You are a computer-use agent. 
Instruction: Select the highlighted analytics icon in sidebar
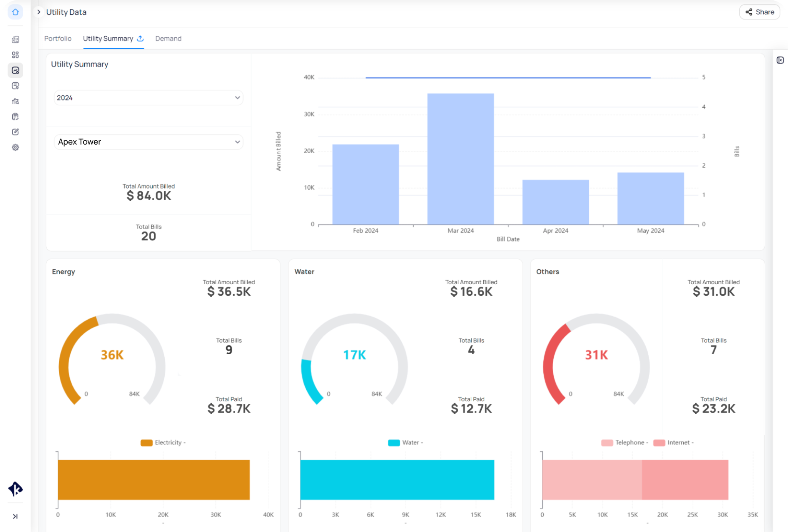coord(15,70)
